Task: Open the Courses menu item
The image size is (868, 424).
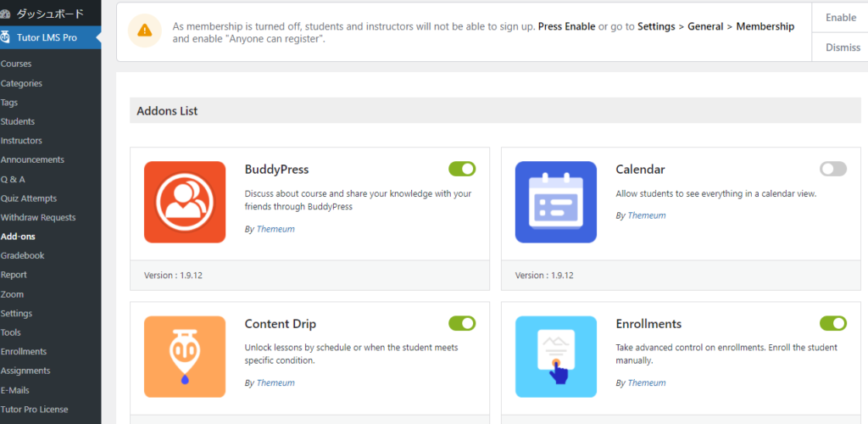Action: (16, 64)
